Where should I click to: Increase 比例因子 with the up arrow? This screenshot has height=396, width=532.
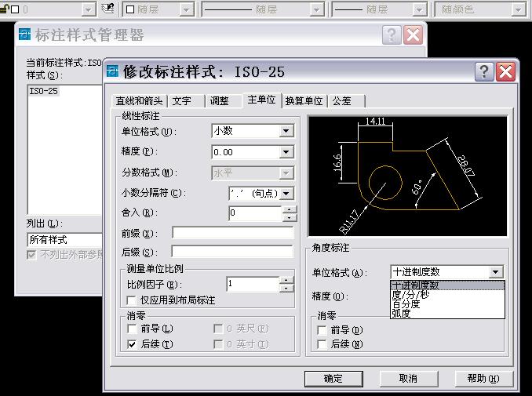(x=286, y=280)
